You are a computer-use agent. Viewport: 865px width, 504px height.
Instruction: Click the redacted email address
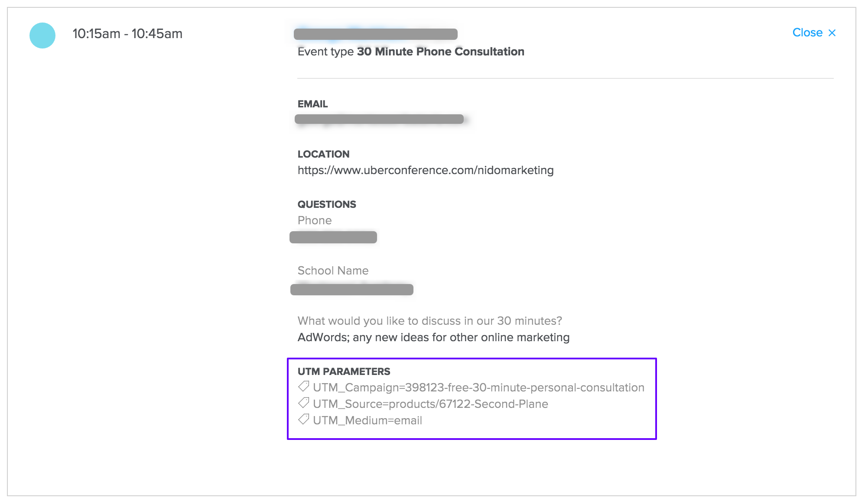coord(379,119)
